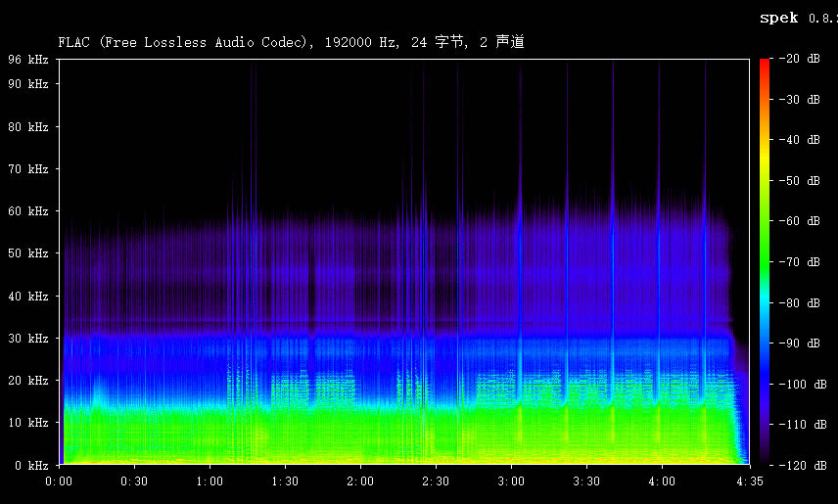Viewport: 838px width, 504px height.
Task: Click the 2:30 time axis marker
Action: click(436, 481)
